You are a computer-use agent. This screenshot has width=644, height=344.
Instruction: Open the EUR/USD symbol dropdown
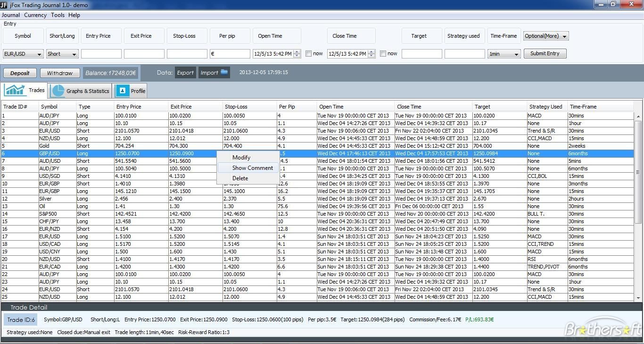tap(23, 54)
